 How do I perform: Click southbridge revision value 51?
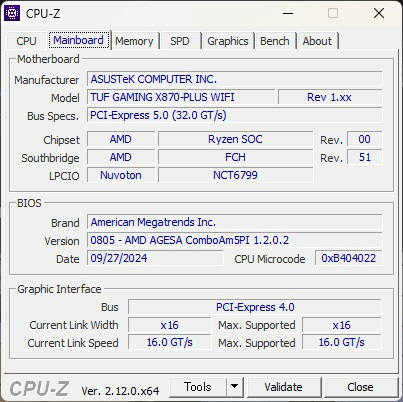click(x=364, y=157)
